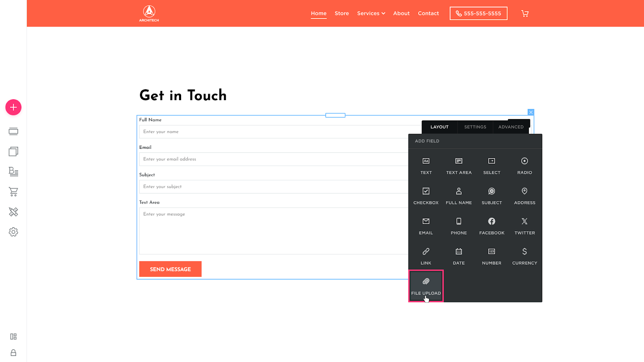Add an Email field from Add Field panel

tap(426, 226)
